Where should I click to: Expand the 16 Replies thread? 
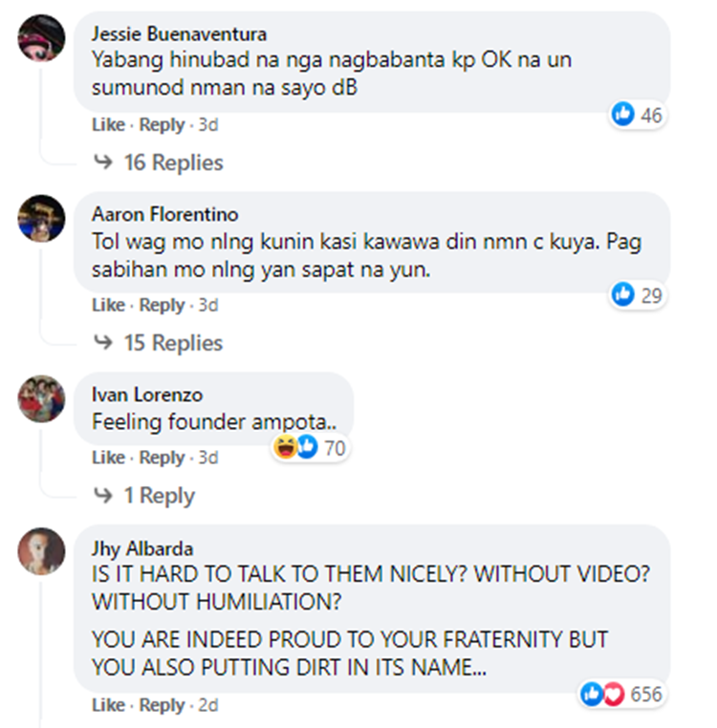pos(173,162)
